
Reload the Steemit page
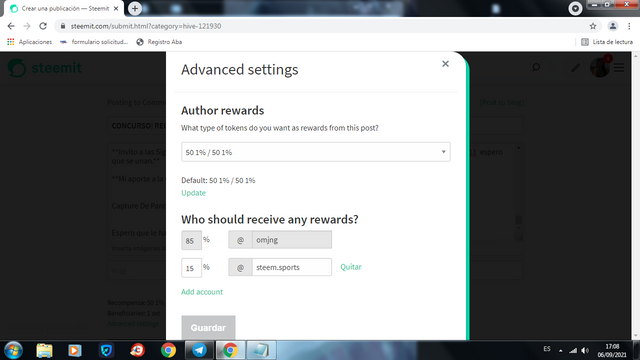pos(43,26)
